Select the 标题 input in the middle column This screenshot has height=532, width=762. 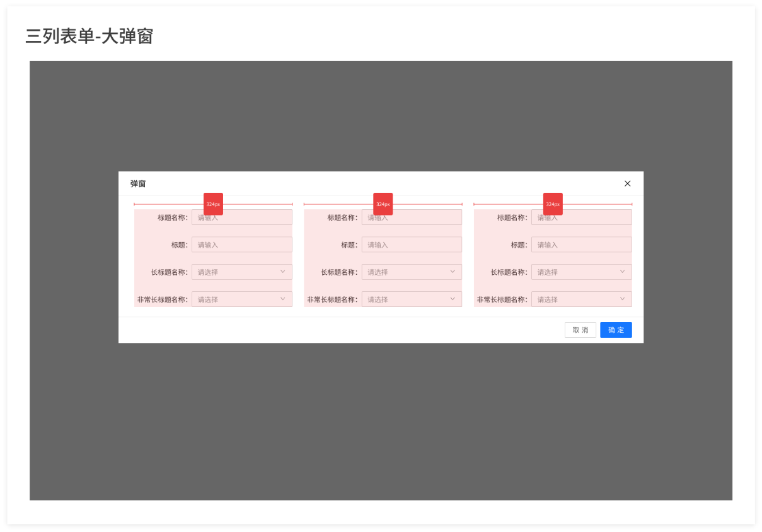coord(412,245)
